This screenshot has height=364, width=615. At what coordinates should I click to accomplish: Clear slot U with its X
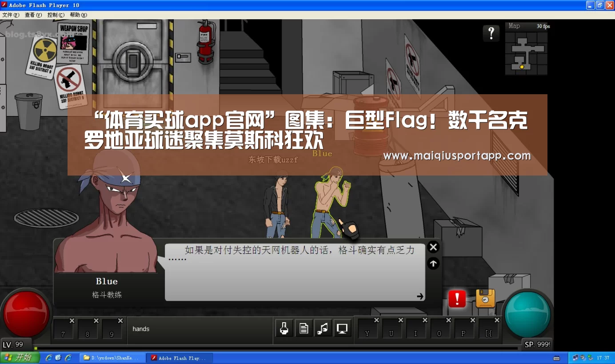(x=400, y=320)
